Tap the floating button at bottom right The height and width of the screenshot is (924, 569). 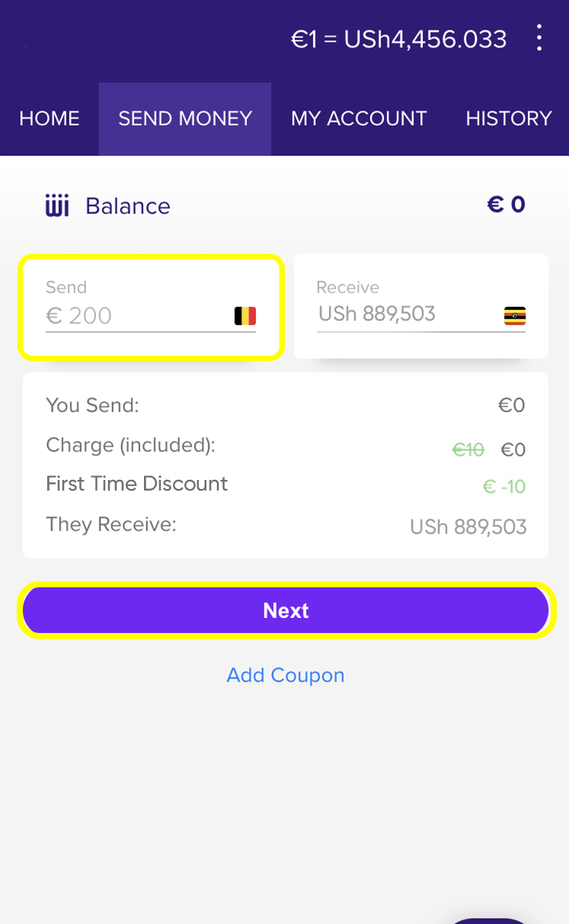coord(487,917)
